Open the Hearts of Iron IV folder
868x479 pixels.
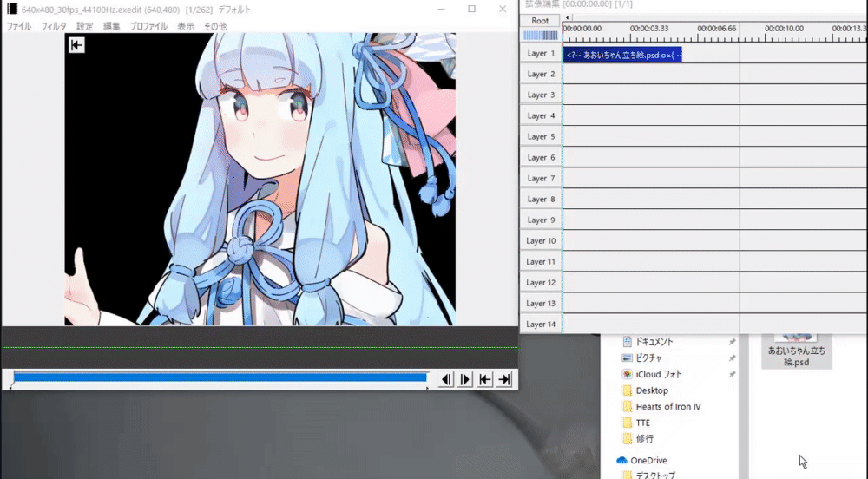pyautogui.click(x=668, y=406)
